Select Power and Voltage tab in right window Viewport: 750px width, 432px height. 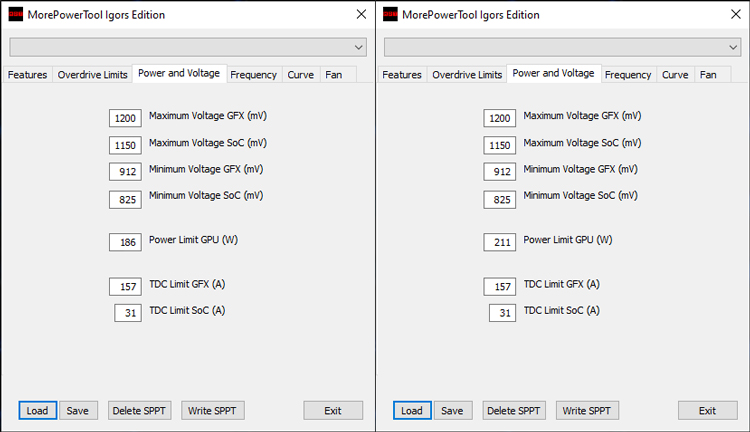pos(553,73)
